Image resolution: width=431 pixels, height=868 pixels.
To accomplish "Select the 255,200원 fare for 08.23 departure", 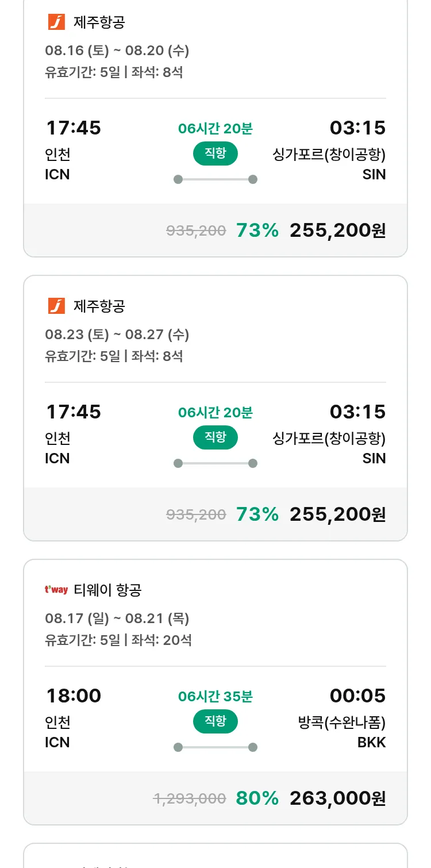I will click(x=337, y=514).
